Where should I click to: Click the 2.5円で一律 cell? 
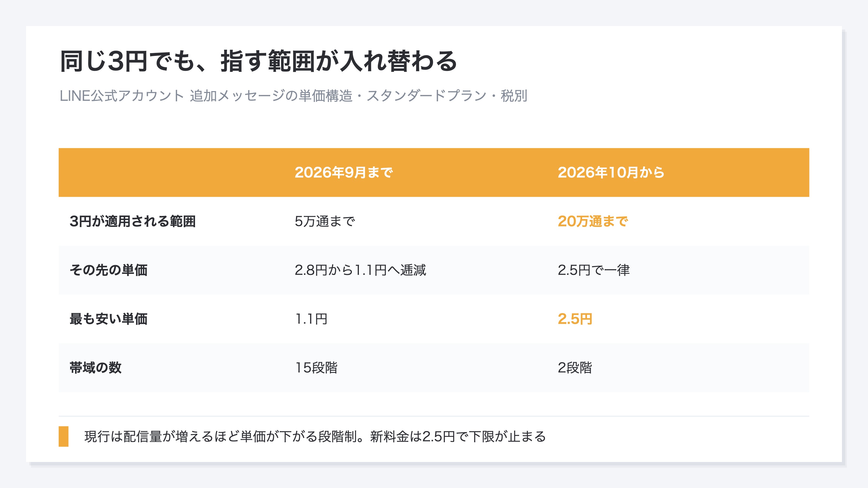point(594,270)
